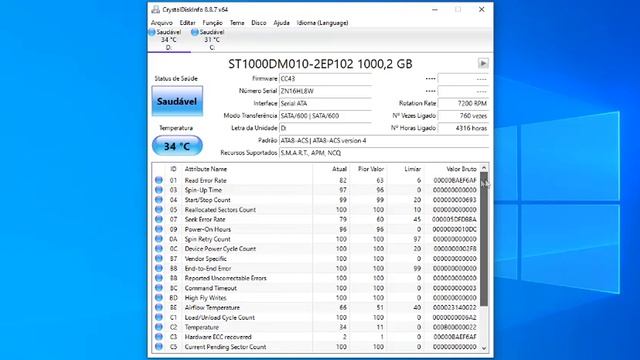Click the Rotation Rate 7200 RPM field
This screenshot has height=360, width=640.
point(463,103)
